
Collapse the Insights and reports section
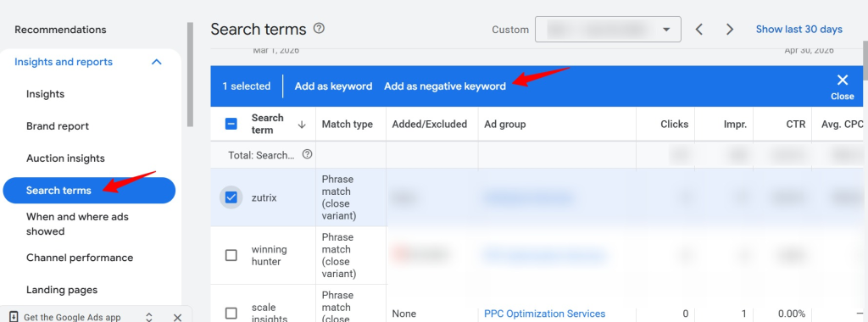pos(157,62)
